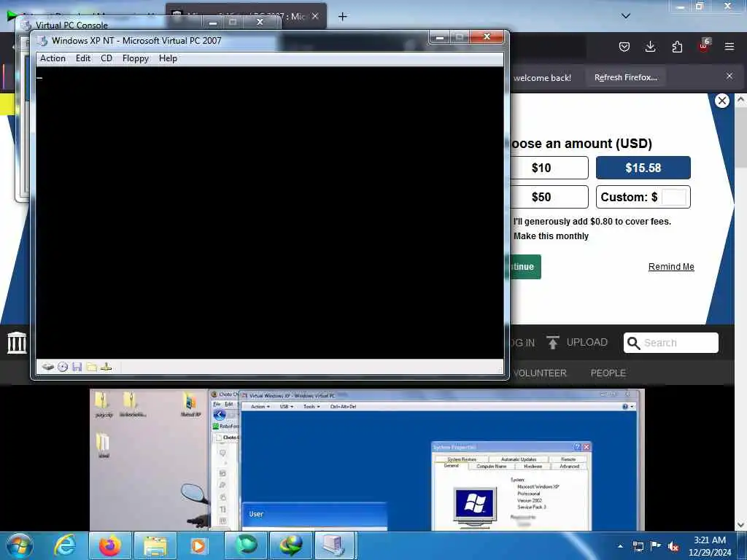Screen dimensions: 747x560
Task: Click the Virtual PC window title icon
Action: pos(43,41)
